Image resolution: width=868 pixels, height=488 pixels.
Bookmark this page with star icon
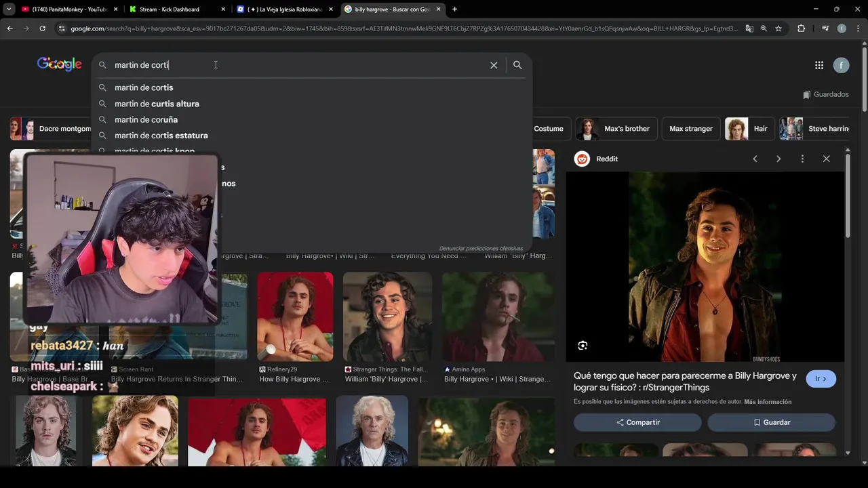click(x=778, y=28)
